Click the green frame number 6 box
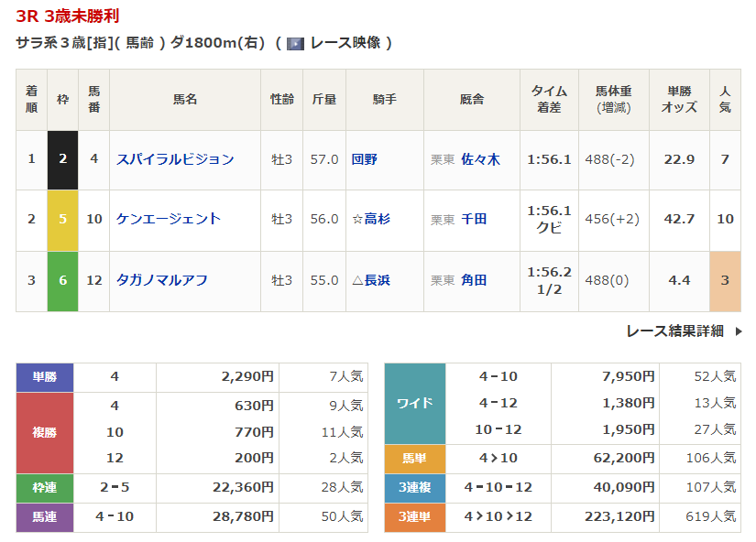 pyautogui.click(x=63, y=280)
